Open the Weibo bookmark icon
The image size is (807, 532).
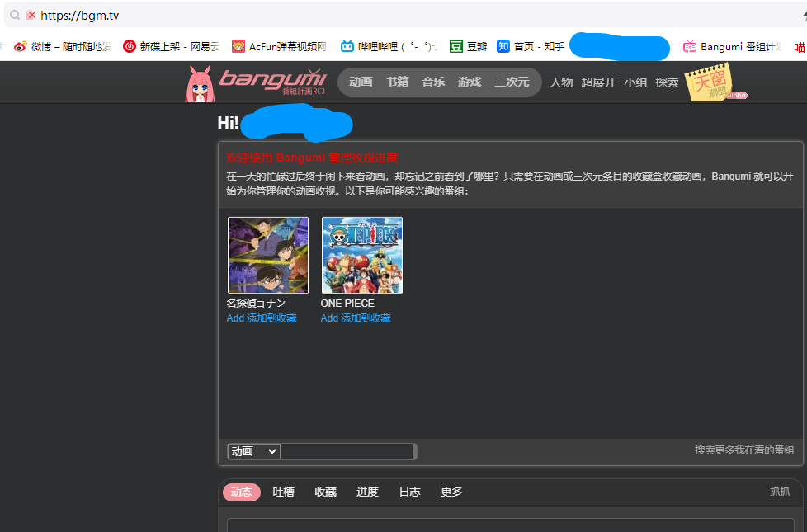pos(20,47)
